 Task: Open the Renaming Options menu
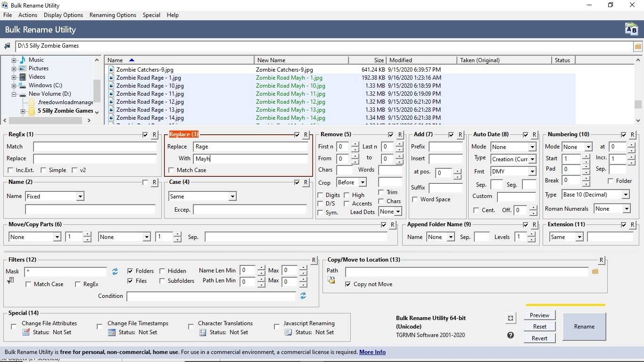point(113,15)
